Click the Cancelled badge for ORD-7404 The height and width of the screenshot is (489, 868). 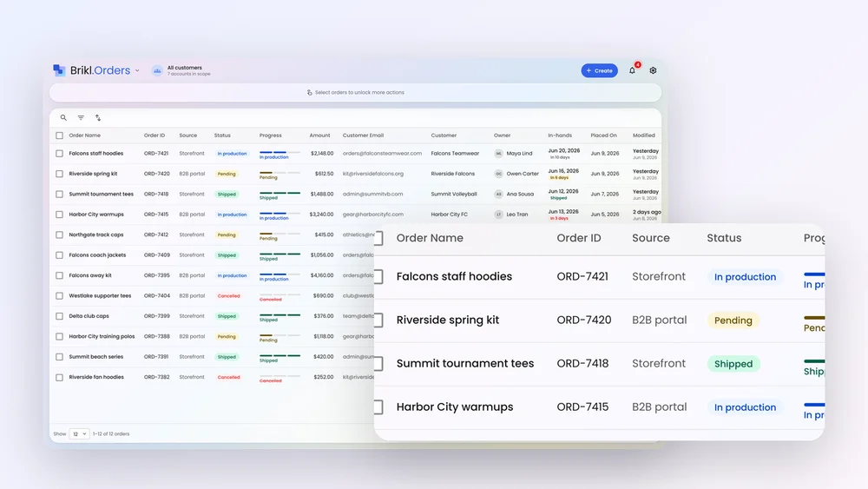228,295
